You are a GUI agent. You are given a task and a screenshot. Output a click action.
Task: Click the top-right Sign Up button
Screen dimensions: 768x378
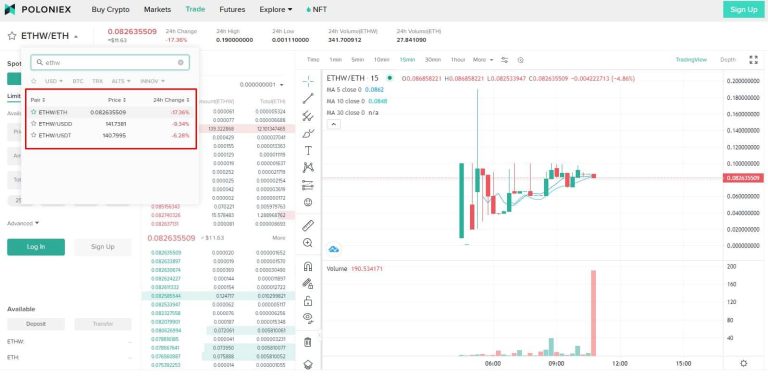744,9
